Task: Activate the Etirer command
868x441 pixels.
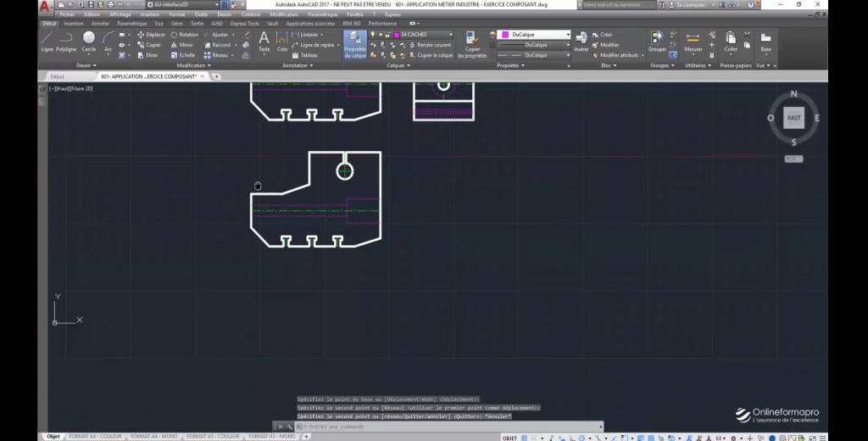Action: click(147, 55)
